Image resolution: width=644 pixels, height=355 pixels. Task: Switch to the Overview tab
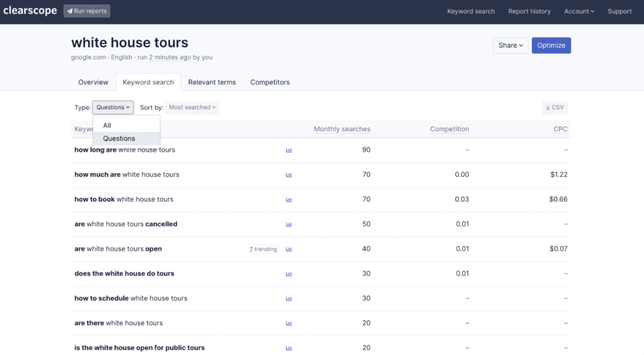click(x=93, y=82)
